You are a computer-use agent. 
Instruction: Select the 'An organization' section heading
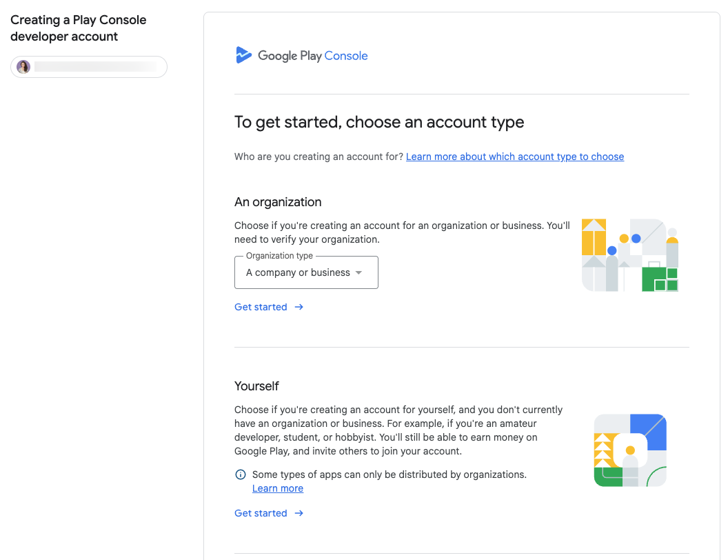coord(277,202)
